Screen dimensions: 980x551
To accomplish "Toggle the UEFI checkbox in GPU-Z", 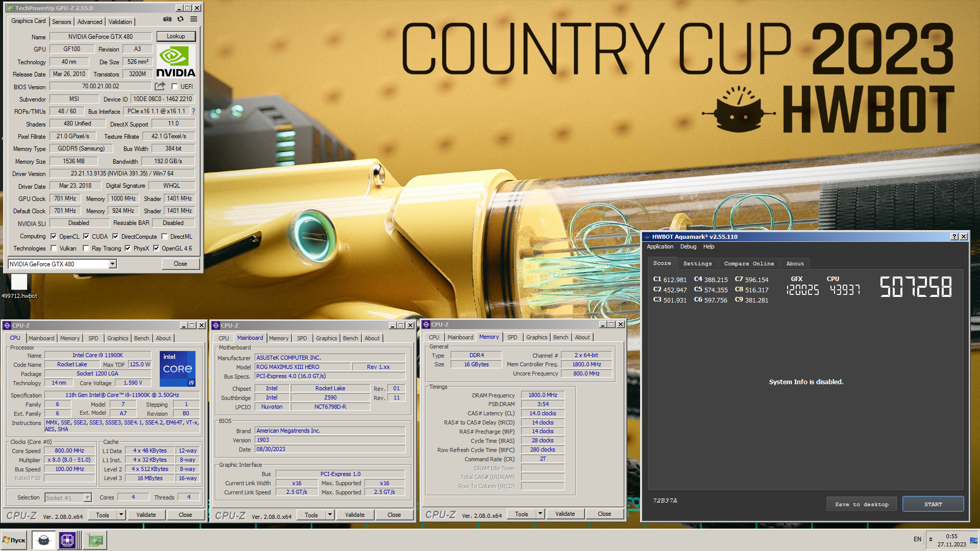I will click(175, 87).
